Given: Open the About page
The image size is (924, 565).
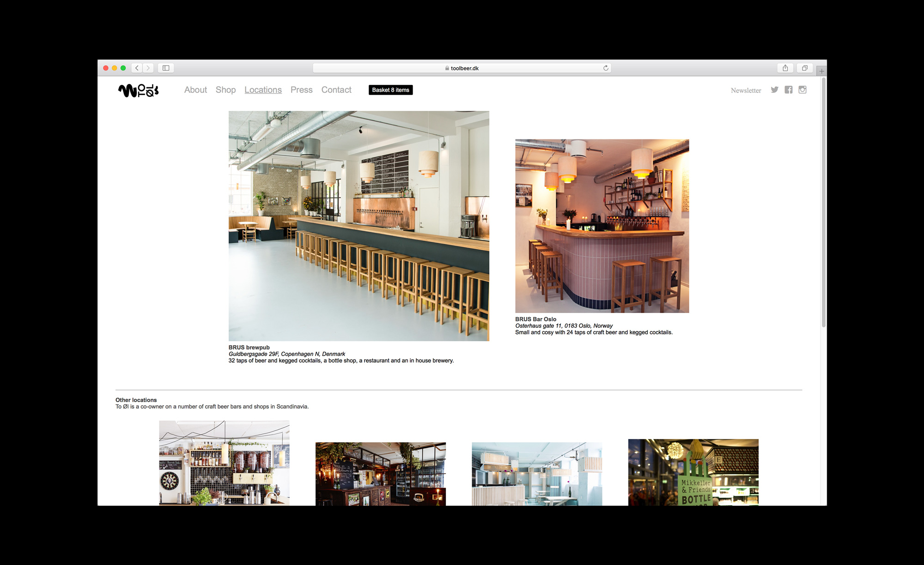Looking at the screenshot, I should 195,90.
